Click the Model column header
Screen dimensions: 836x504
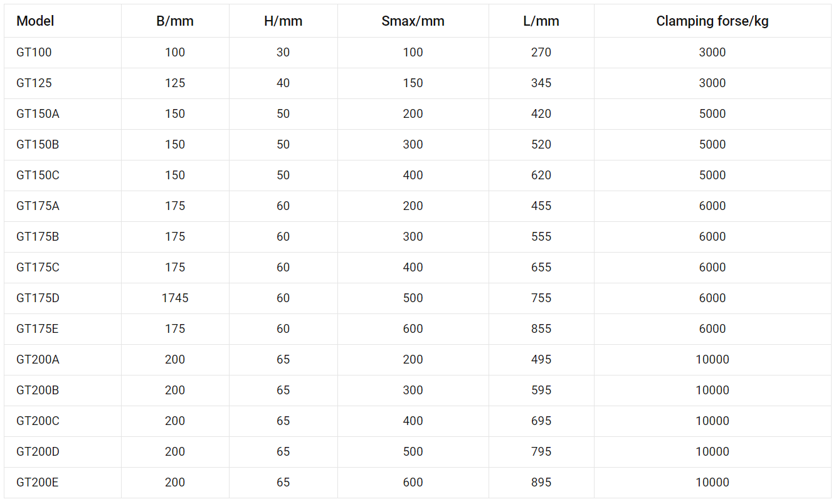click(35, 21)
